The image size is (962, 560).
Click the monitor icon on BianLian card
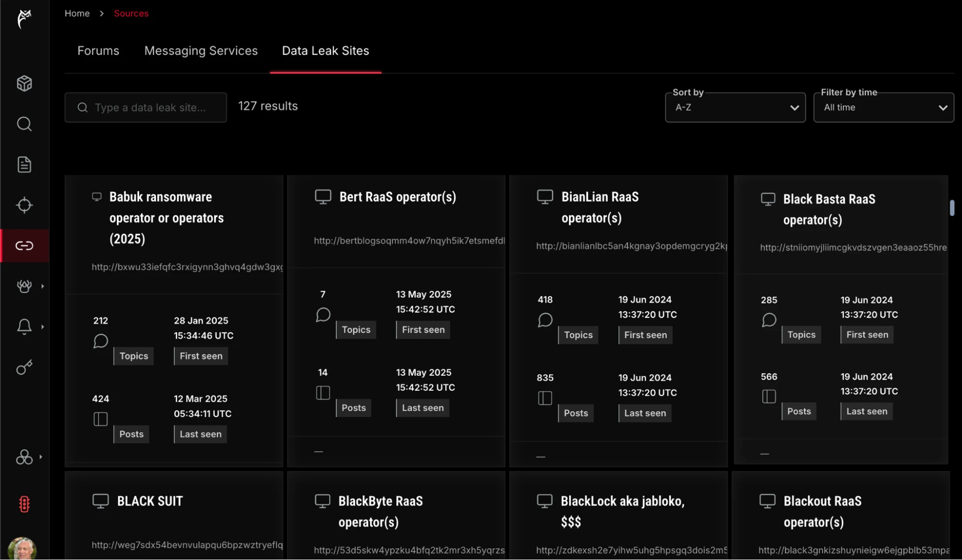point(545,197)
